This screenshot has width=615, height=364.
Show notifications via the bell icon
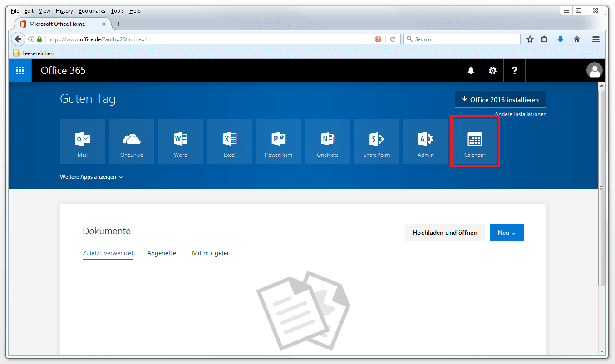tap(471, 70)
